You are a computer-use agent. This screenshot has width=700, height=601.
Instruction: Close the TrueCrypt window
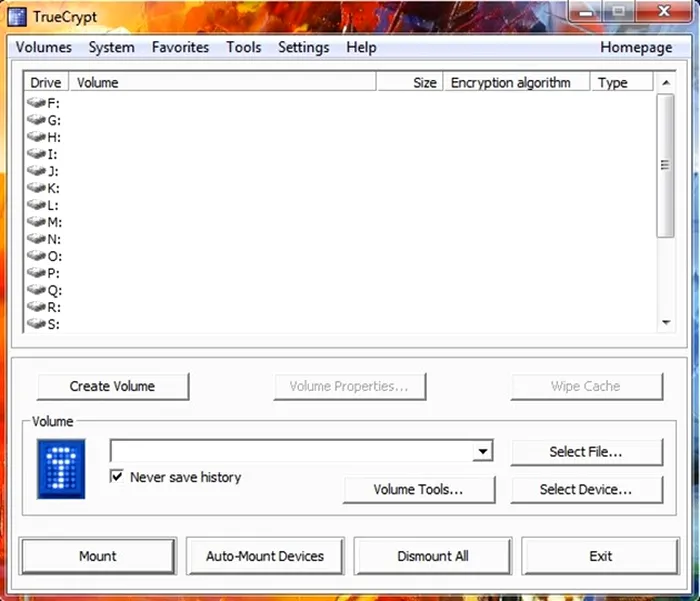[664, 11]
